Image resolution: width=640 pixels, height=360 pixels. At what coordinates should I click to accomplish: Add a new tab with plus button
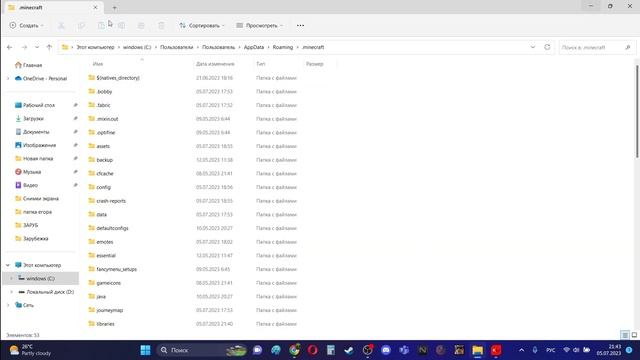coord(115,7)
